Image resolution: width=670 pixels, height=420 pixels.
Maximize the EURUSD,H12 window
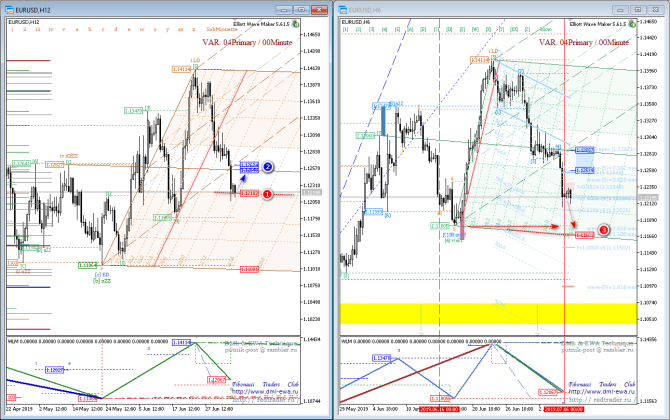(x=301, y=10)
